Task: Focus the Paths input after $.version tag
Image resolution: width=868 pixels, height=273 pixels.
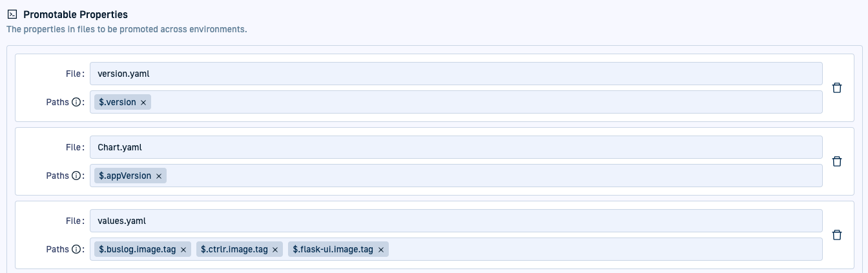Action: pos(484,102)
